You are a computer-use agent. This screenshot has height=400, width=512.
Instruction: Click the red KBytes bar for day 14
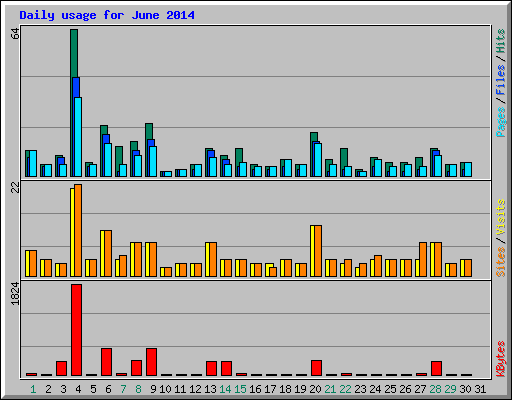(x=226, y=368)
